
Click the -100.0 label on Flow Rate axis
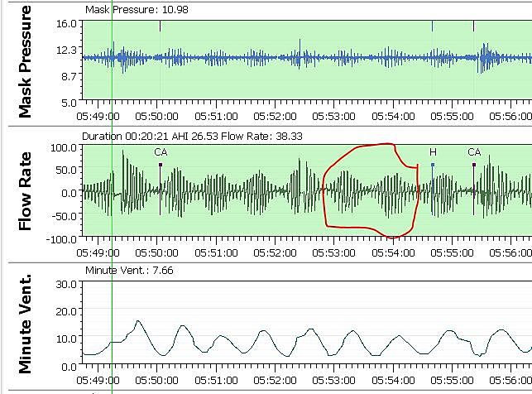63,239
